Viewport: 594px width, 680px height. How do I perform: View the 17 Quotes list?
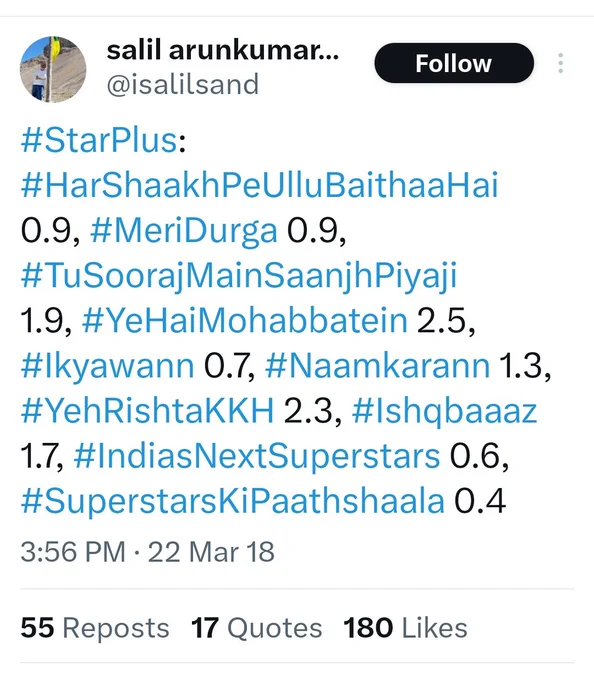coord(257,628)
